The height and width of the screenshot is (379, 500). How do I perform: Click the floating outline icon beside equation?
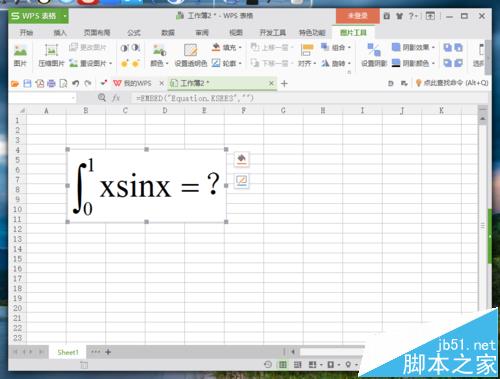tap(242, 181)
